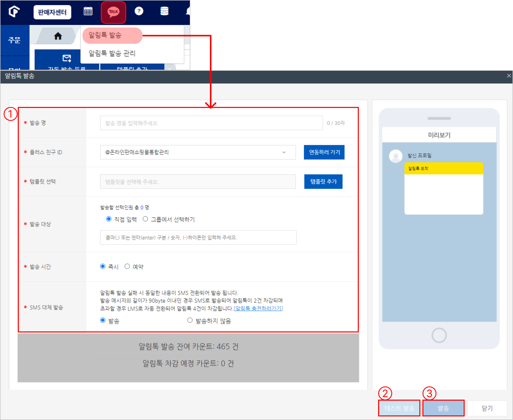Image resolution: width=513 pixels, height=420 pixels.
Task: Click the sender profile avatar in preview
Action: [396, 156]
